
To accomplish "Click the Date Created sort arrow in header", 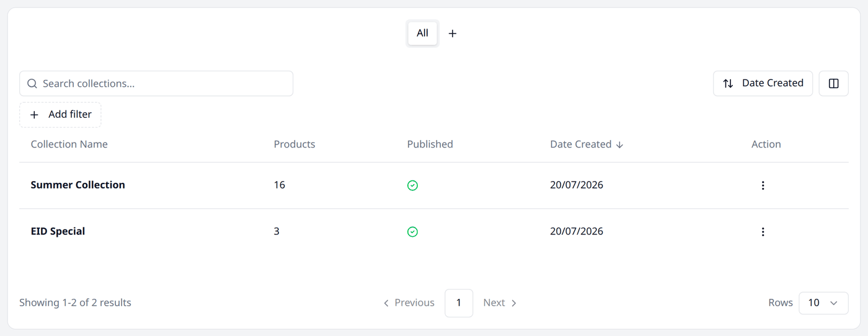I will click(619, 144).
